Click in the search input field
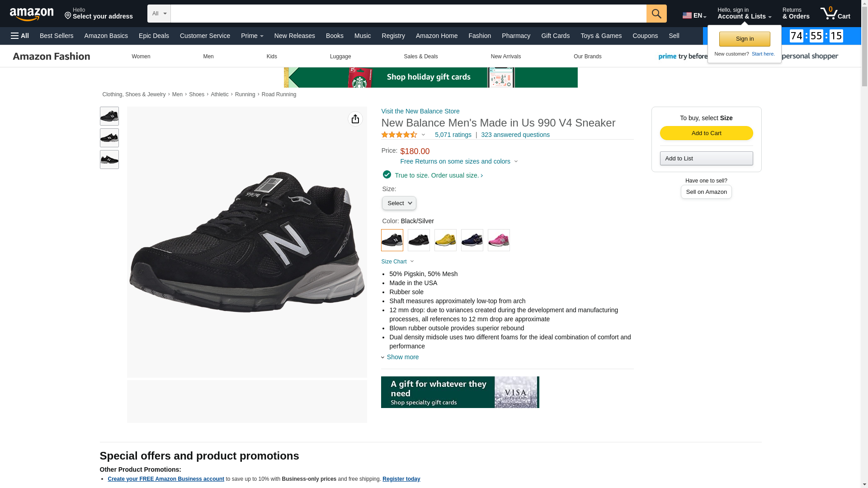This screenshot has height=488, width=868. pyautogui.click(x=408, y=14)
